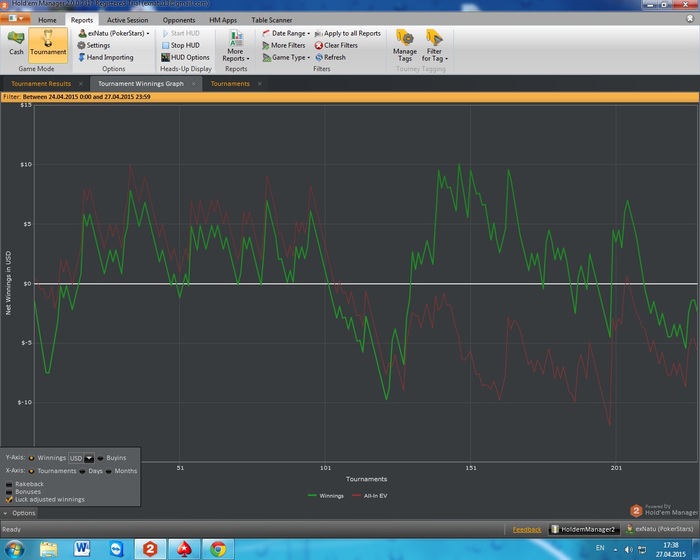Select Tournaments for X-Axis

pyautogui.click(x=31, y=471)
